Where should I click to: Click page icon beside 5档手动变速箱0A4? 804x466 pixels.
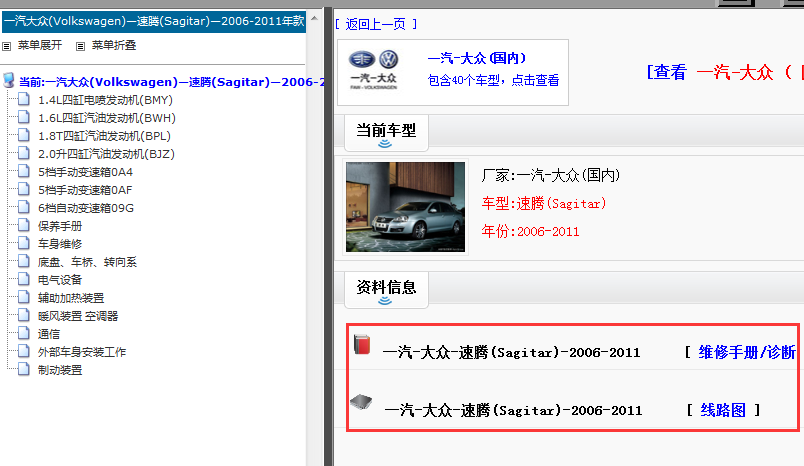(24, 171)
